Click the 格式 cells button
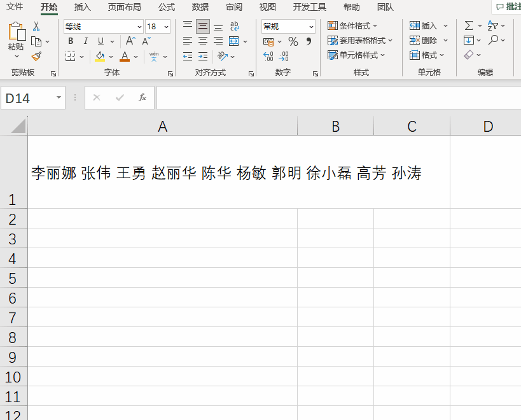The width and height of the screenshot is (521, 420). click(x=427, y=55)
